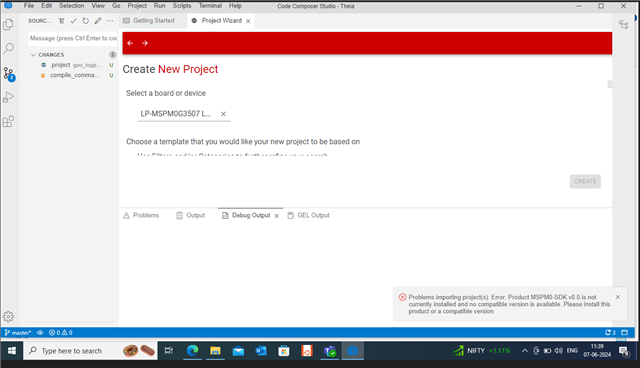Open the Help menu
640x368 pixels.
click(235, 6)
